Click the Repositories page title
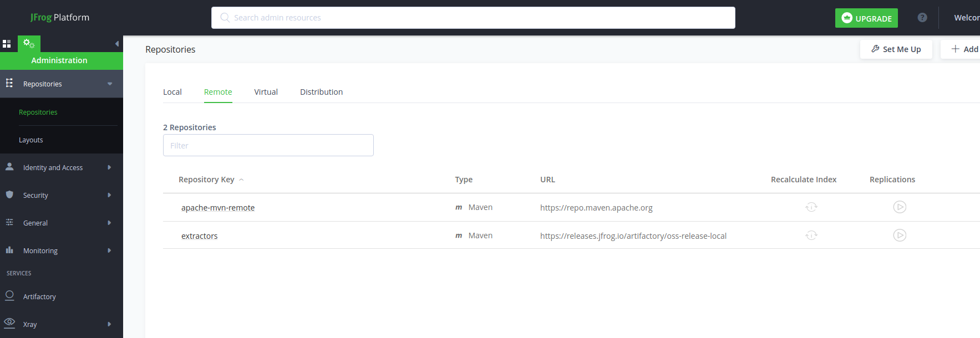 170,49
